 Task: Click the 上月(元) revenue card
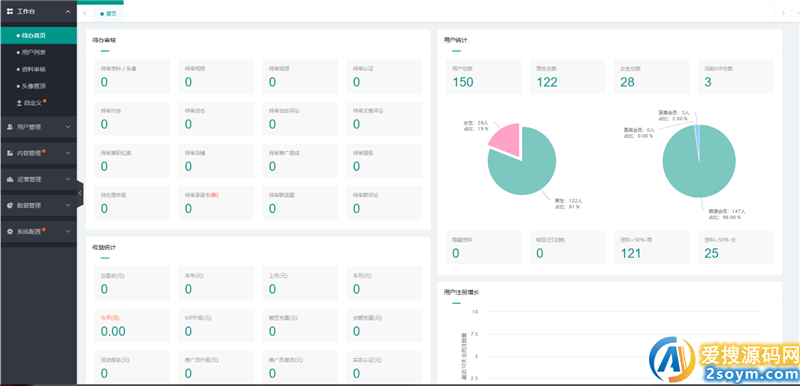tap(300, 283)
